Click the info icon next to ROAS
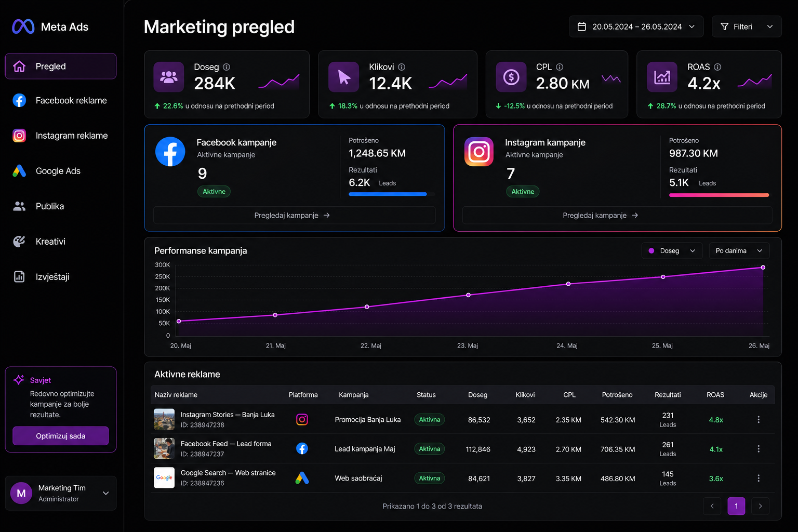The image size is (798, 532). click(717, 67)
